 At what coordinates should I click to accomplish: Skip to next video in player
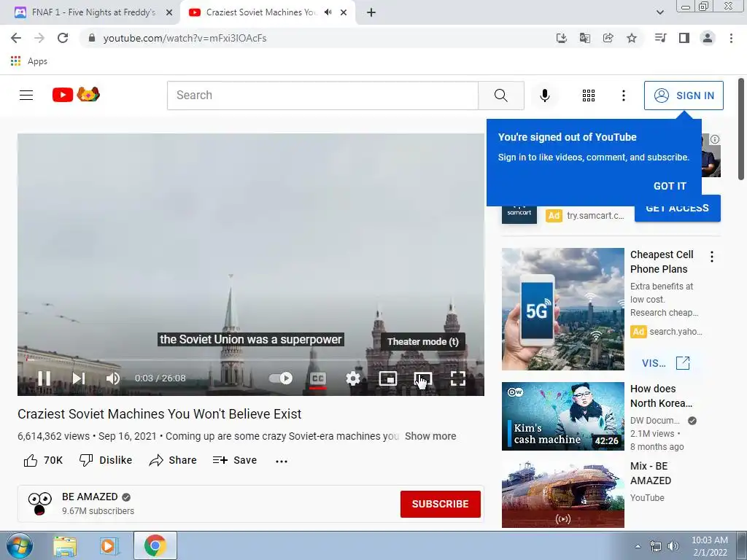tap(79, 378)
